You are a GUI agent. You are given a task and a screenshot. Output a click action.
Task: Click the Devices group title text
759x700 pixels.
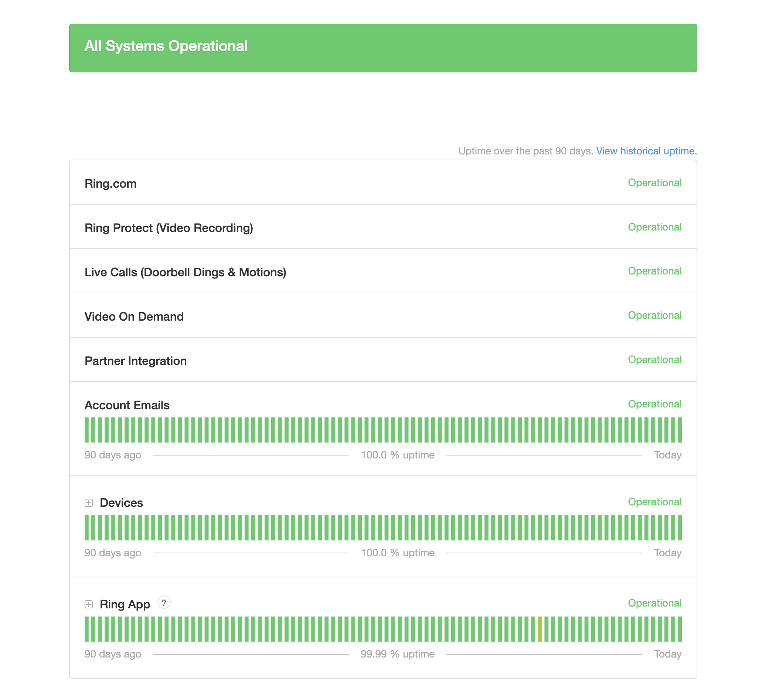click(x=121, y=503)
